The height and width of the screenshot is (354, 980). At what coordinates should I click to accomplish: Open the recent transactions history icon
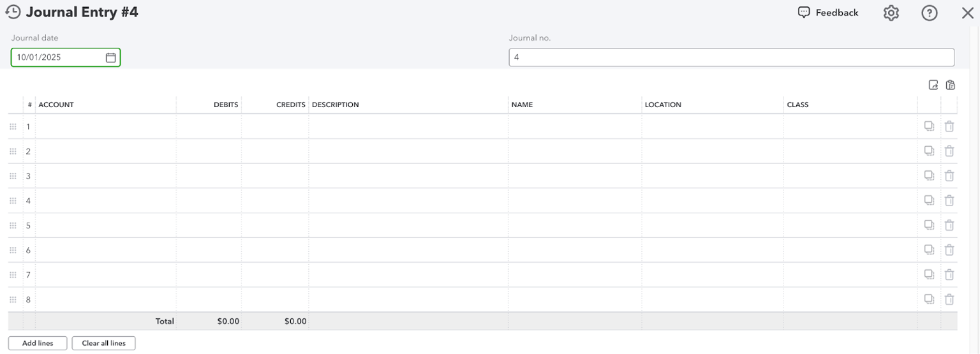coord(13,12)
